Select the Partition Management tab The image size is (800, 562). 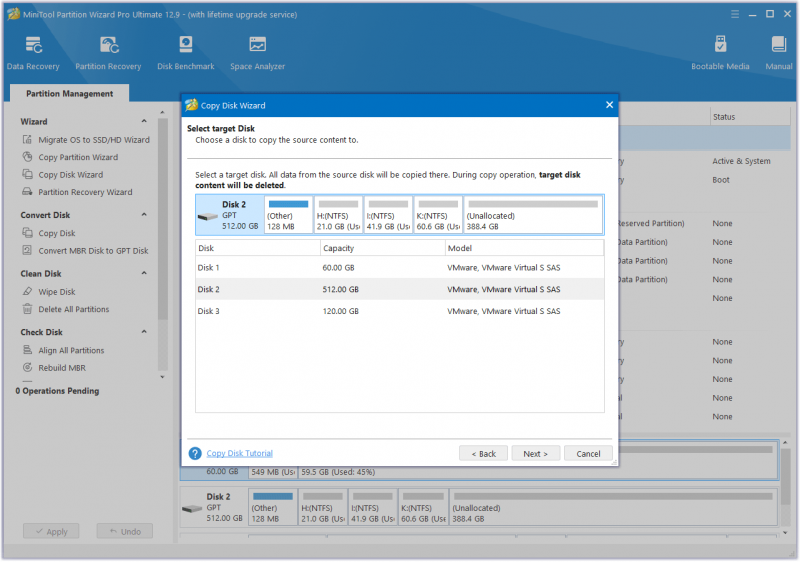pos(70,93)
